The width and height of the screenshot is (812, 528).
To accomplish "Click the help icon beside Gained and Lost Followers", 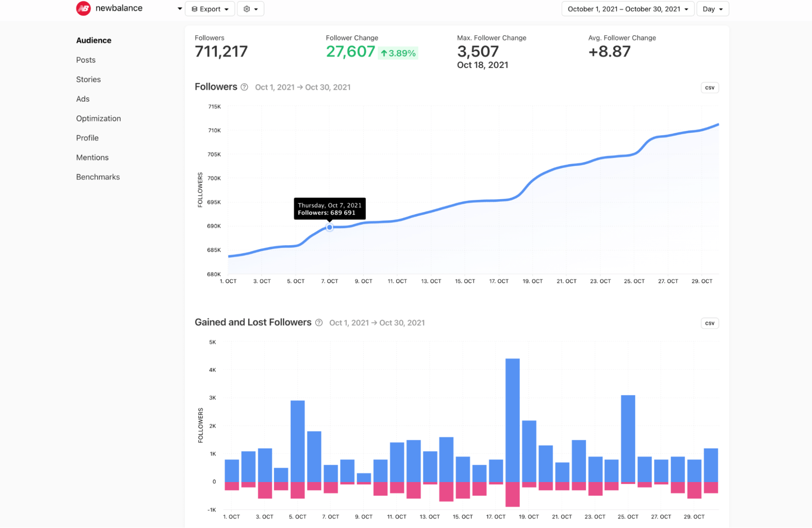I will pyautogui.click(x=319, y=322).
